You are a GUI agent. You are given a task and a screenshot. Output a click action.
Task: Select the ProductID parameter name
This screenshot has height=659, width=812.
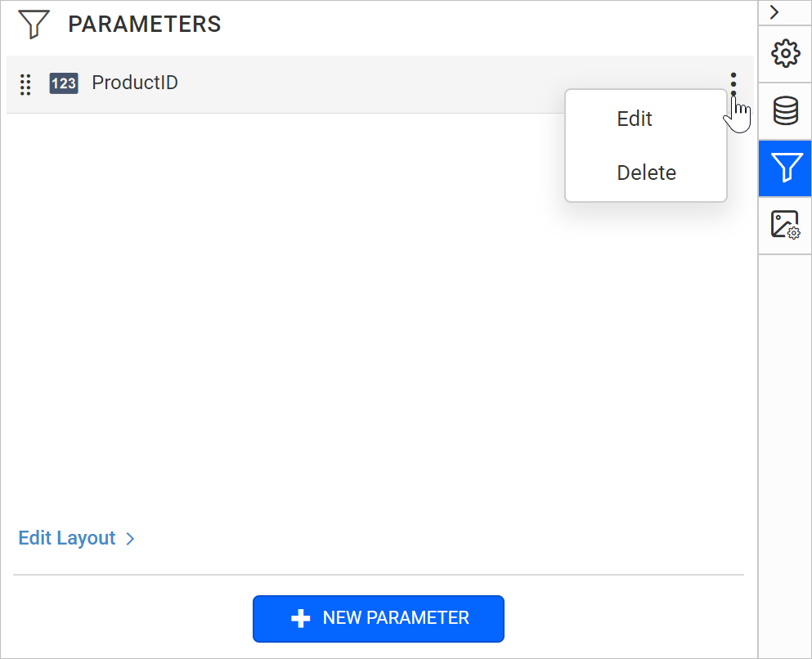pyautogui.click(x=135, y=83)
